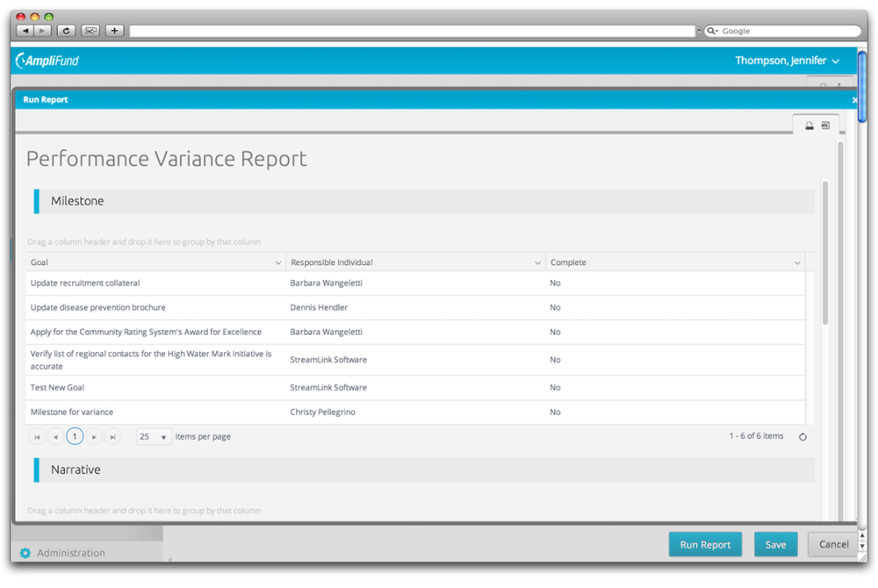Click the browser address bar
This screenshot has height=588, width=878.
412,31
